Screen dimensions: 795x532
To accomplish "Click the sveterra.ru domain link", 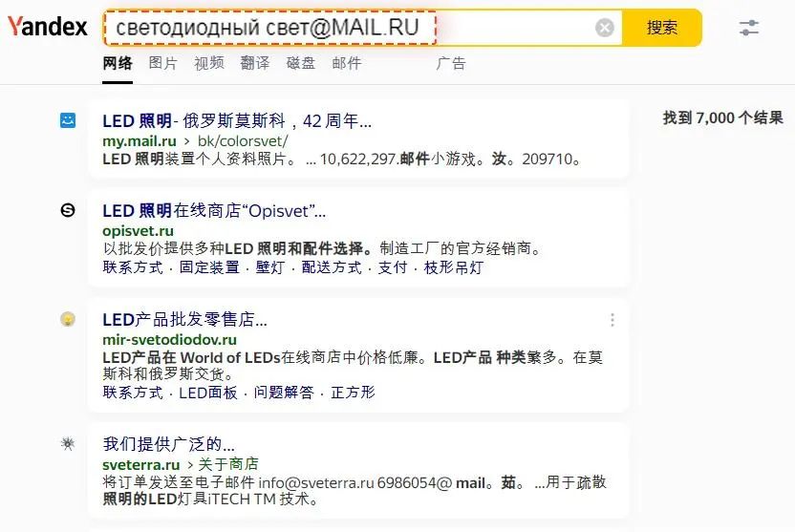I will [x=141, y=464].
